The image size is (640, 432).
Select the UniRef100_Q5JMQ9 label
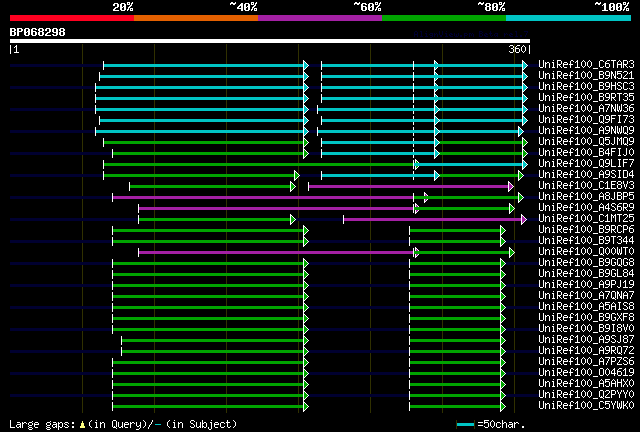(x=586, y=142)
